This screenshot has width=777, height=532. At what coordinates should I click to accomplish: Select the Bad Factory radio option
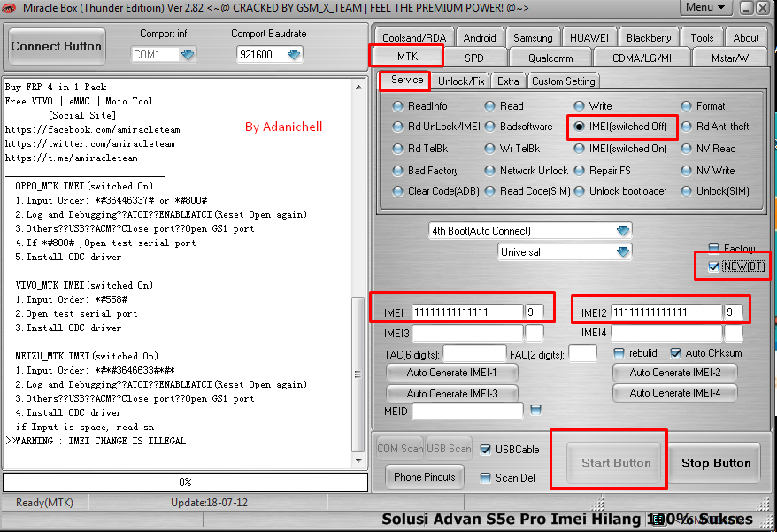pyautogui.click(x=397, y=171)
